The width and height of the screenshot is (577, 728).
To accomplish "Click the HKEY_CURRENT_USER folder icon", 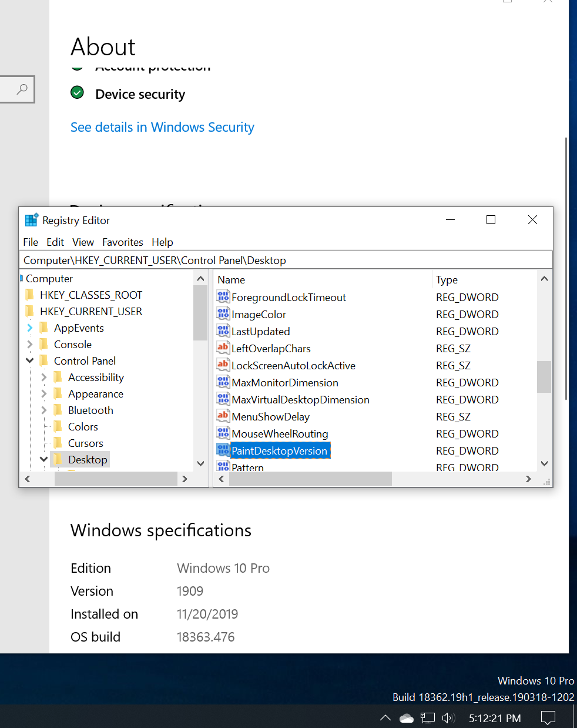I will click(x=30, y=311).
